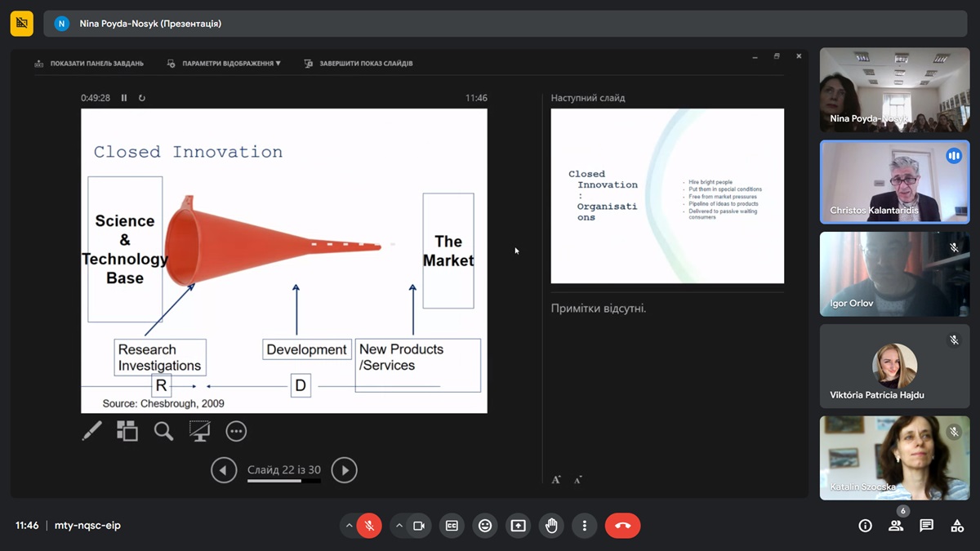This screenshot has width=980, height=551.
Task: Open the see all slides grid
Action: pyautogui.click(x=127, y=431)
